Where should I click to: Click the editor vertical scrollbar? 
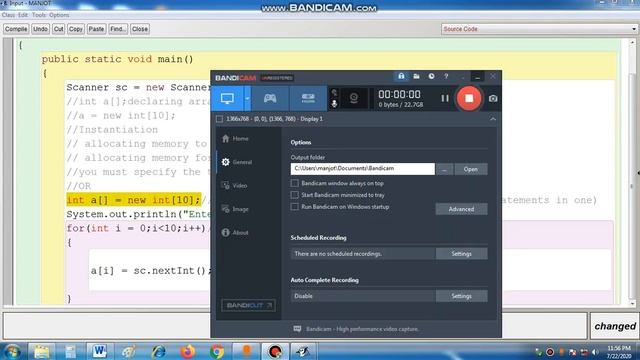[632, 171]
